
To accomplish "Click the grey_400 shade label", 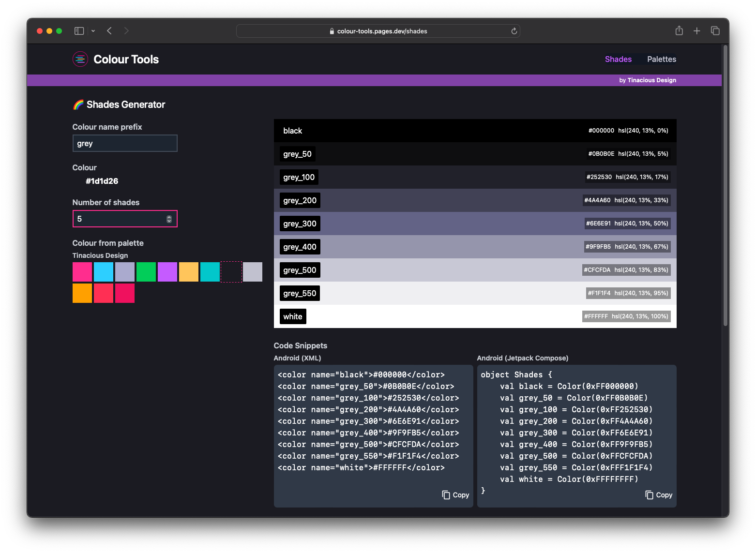I will coord(300,247).
